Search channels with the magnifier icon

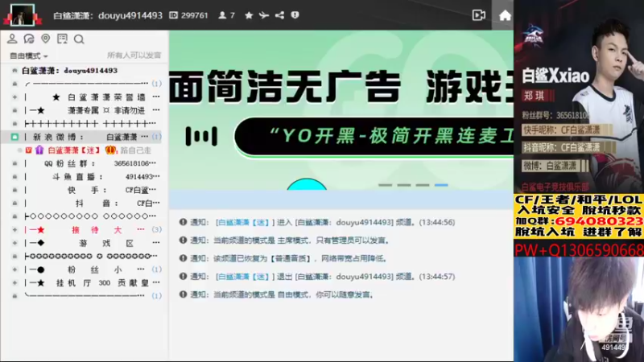click(79, 39)
